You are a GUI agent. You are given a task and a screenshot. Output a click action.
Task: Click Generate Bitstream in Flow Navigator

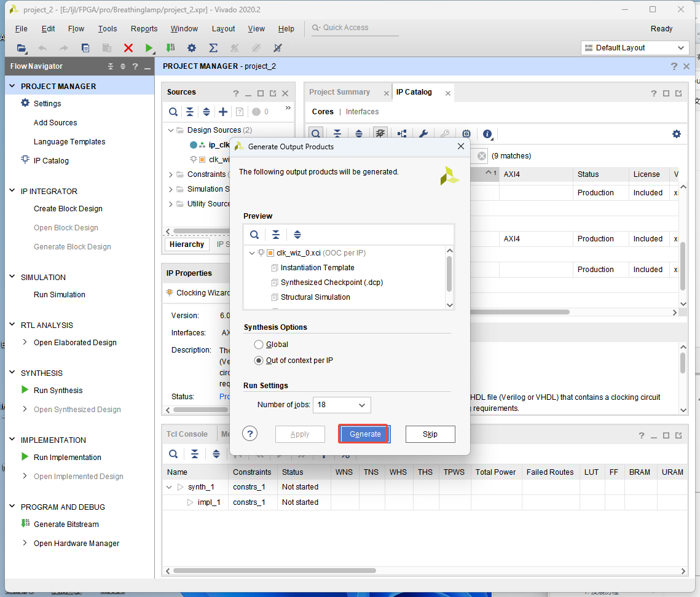click(x=66, y=525)
